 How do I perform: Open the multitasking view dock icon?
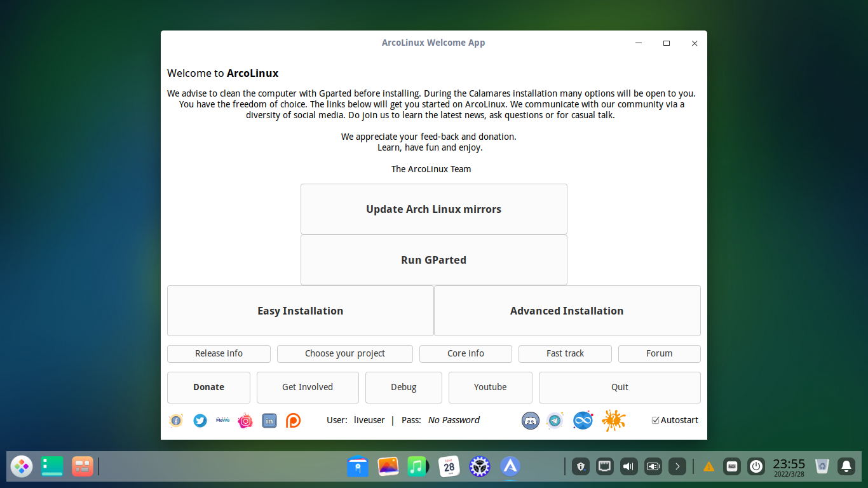83,466
